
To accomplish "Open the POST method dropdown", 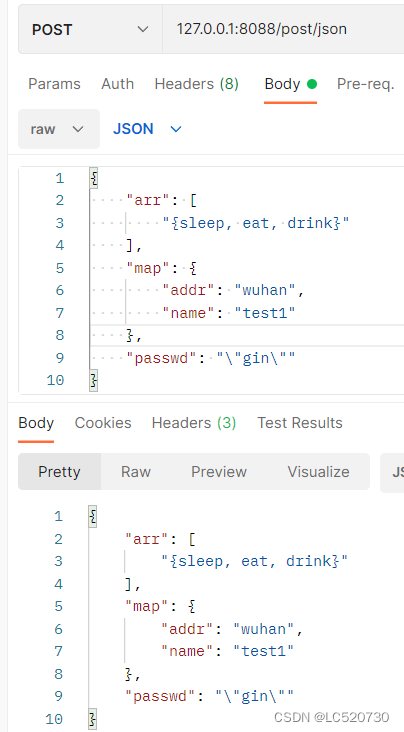I will point(90,29).
